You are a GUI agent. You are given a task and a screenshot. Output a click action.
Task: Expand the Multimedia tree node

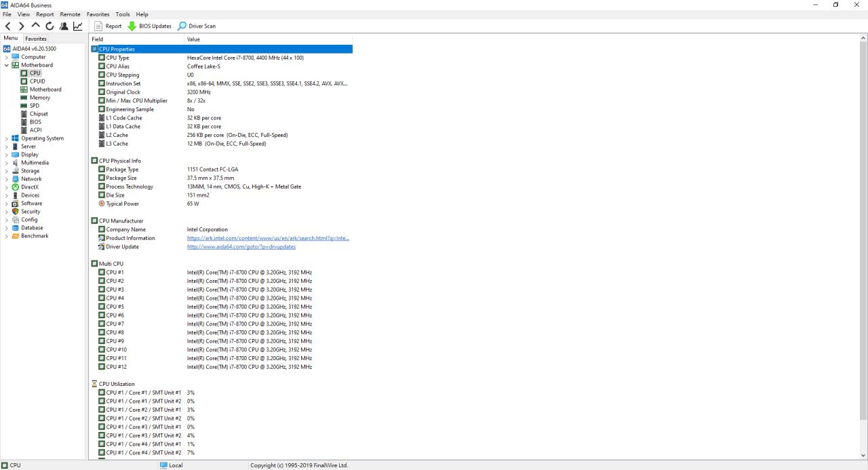pyautogui.click(x=7, y=163)
